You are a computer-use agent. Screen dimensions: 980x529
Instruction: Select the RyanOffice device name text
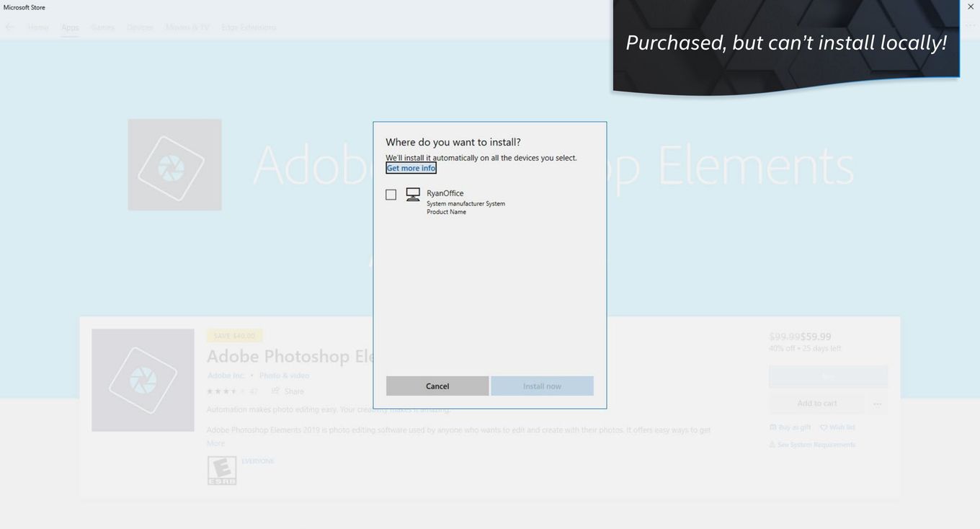tap(445, 193)
